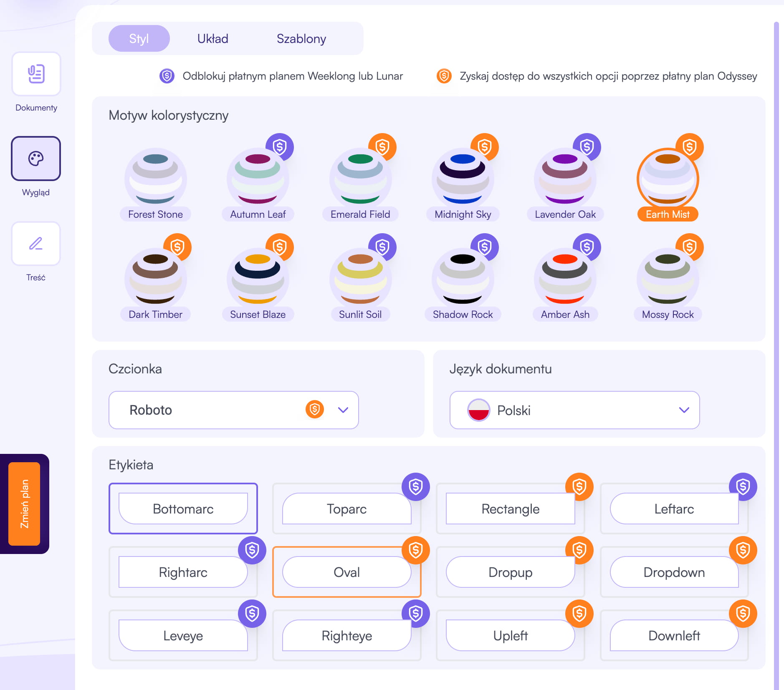
Task: Select the Leftarc label option
Action: tap(674, 509)
